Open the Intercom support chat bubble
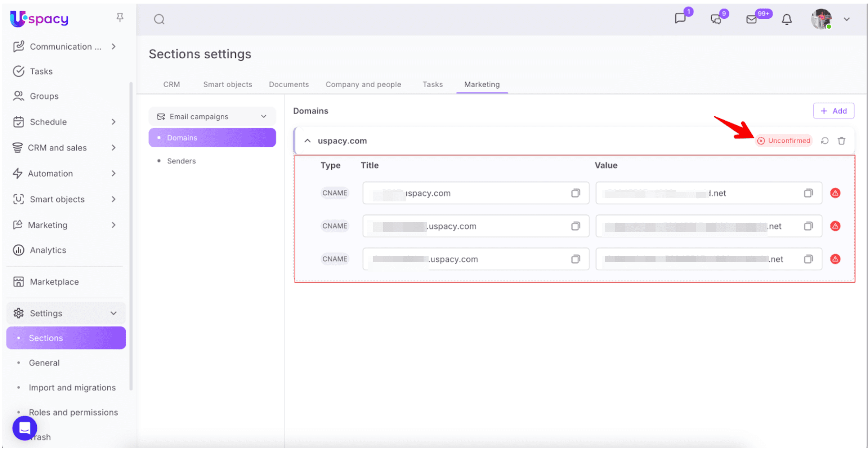The width and height of the screenshot is (868, 454). point(24,428)
